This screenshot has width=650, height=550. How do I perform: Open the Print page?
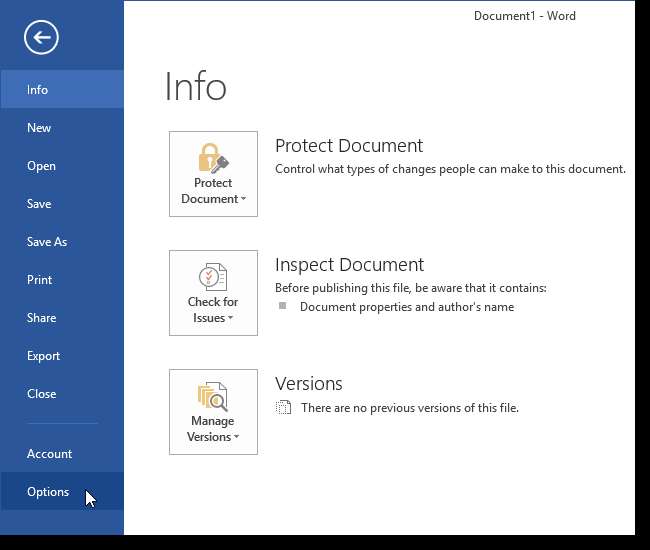click(x=39, y=280)
